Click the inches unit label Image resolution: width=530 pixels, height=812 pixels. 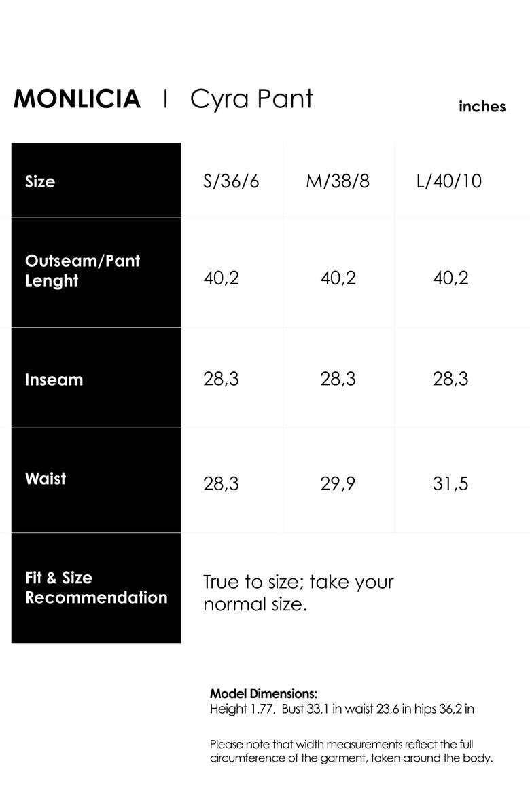tap(482, 107)
